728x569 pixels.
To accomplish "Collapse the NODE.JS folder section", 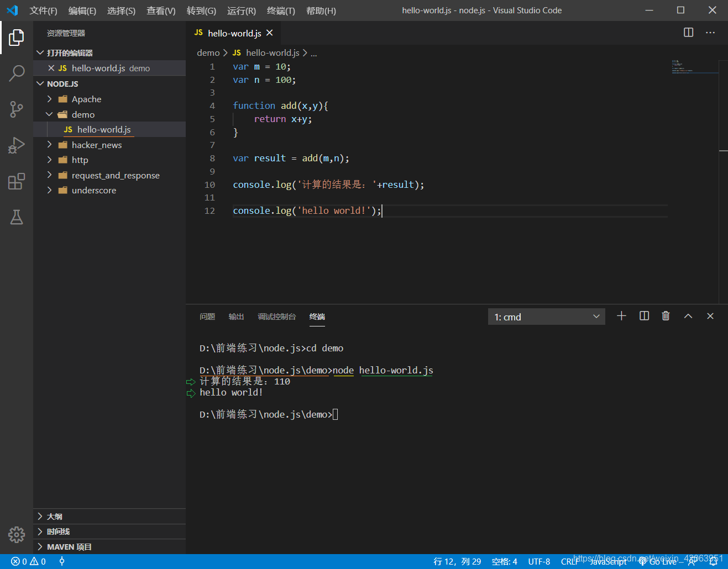I will coord(40,84).
